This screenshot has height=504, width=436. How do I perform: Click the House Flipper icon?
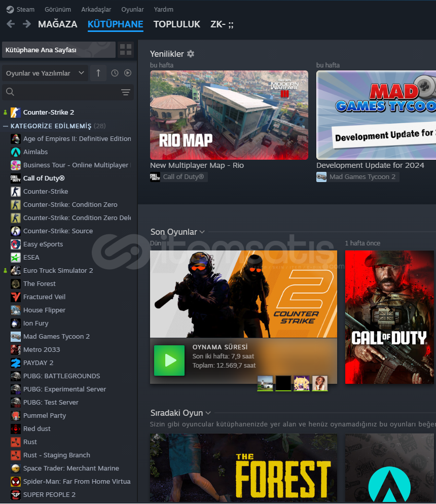click(16, 310)
